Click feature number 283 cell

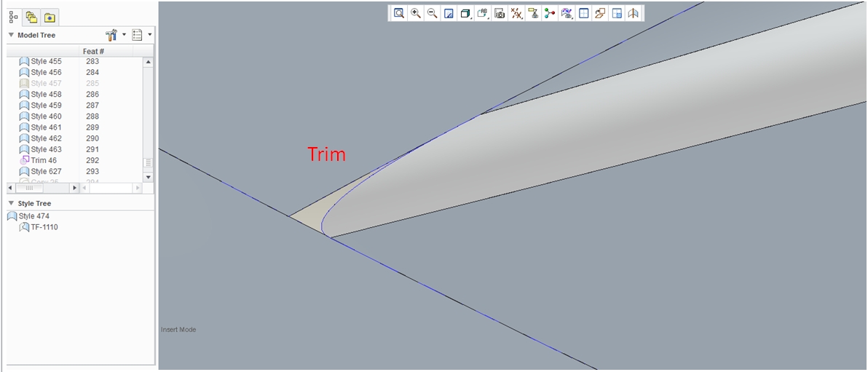(92, 61)
